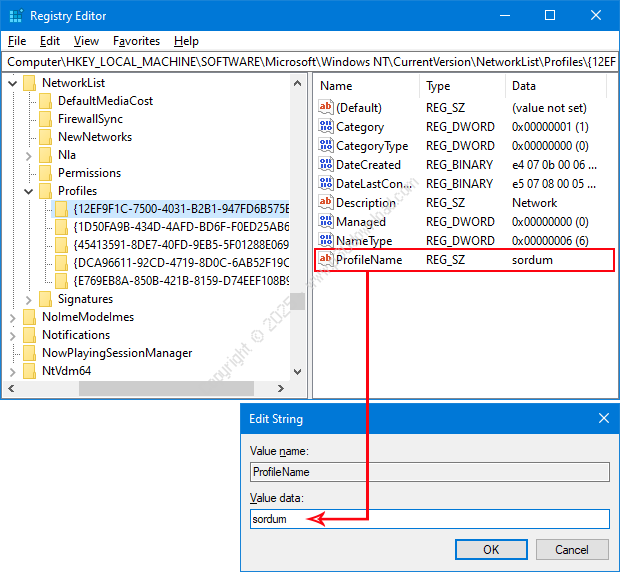Select the NowPlayingSessionManager key

[x=116, y=353]
